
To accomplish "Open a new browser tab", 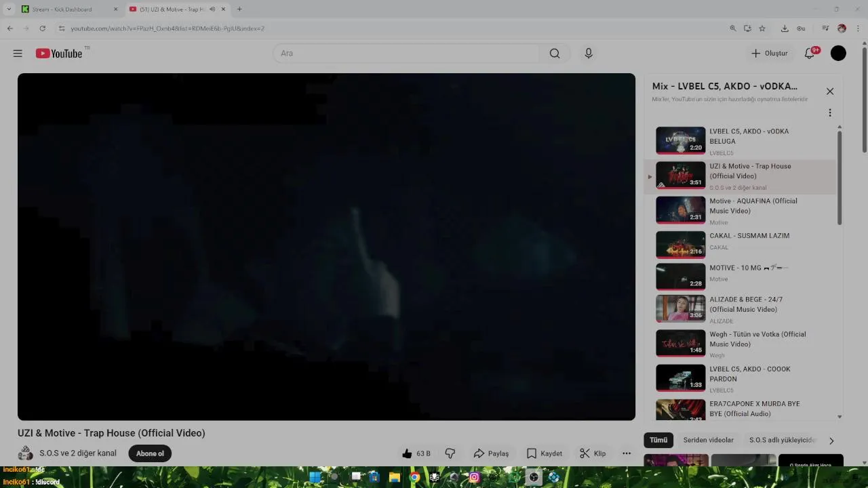I will pos(239,9).
